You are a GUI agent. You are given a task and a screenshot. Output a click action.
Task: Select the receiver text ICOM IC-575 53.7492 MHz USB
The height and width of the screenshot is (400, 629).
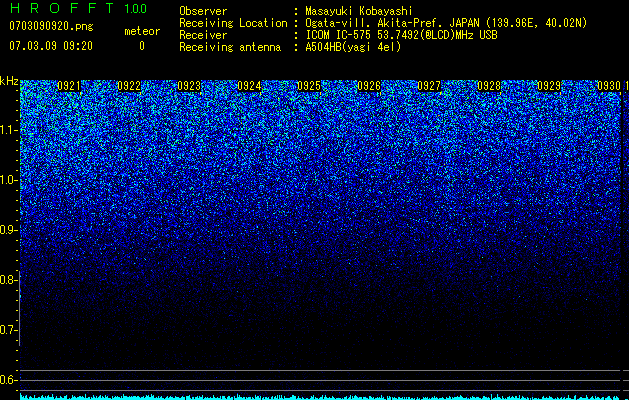(x=402, y=35)
